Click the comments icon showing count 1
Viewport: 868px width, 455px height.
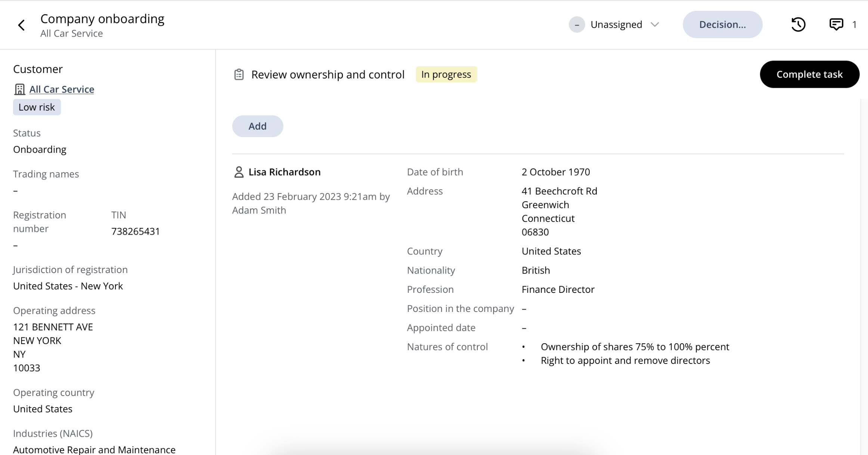coord(835,25)
